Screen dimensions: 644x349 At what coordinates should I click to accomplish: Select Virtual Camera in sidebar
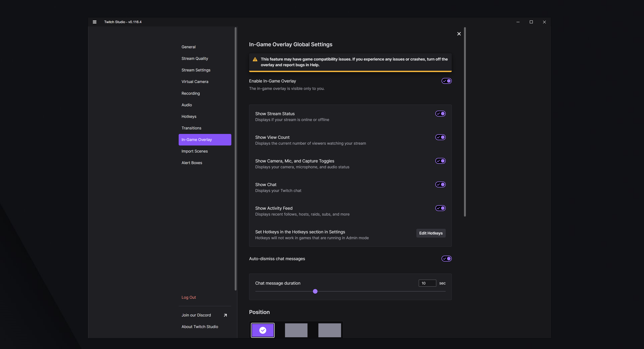coord(205,82)
